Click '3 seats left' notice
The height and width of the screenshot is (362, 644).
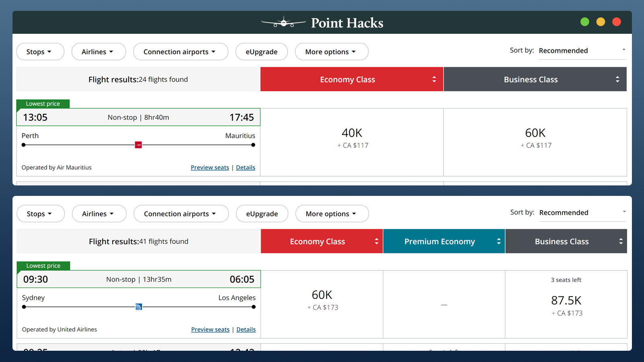[x=566, y=280]
